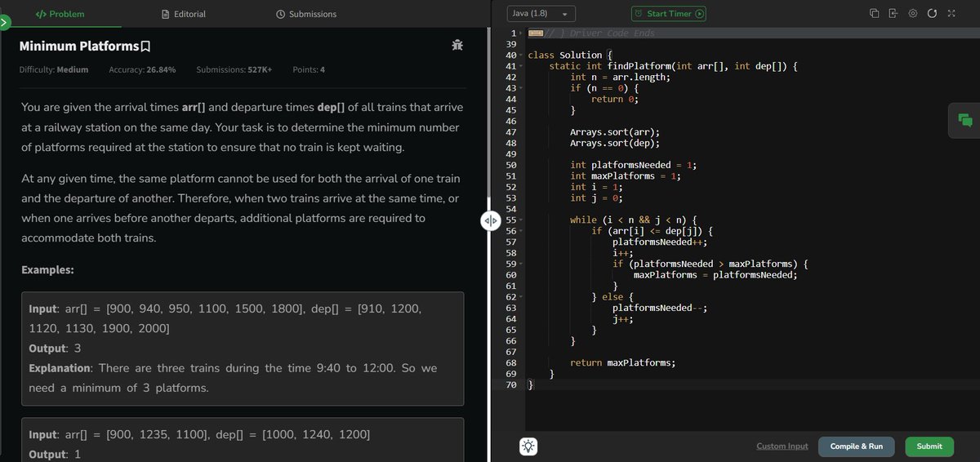Copy code with the copy icon
This screenshot has width=980, height=462.
[x=874, y=14]
